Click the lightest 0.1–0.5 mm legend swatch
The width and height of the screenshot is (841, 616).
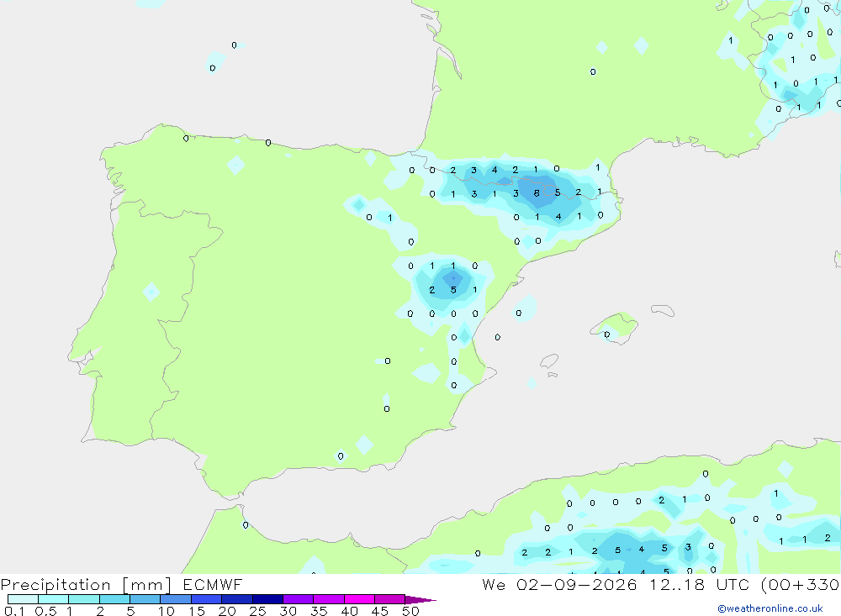(x=23, y=599)
